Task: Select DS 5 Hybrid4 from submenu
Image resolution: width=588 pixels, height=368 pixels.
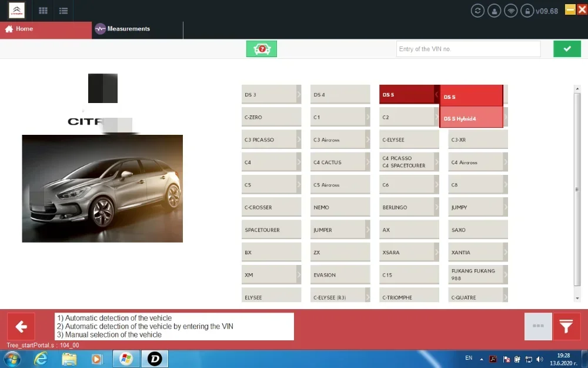Action: click(x=472, y=118)
